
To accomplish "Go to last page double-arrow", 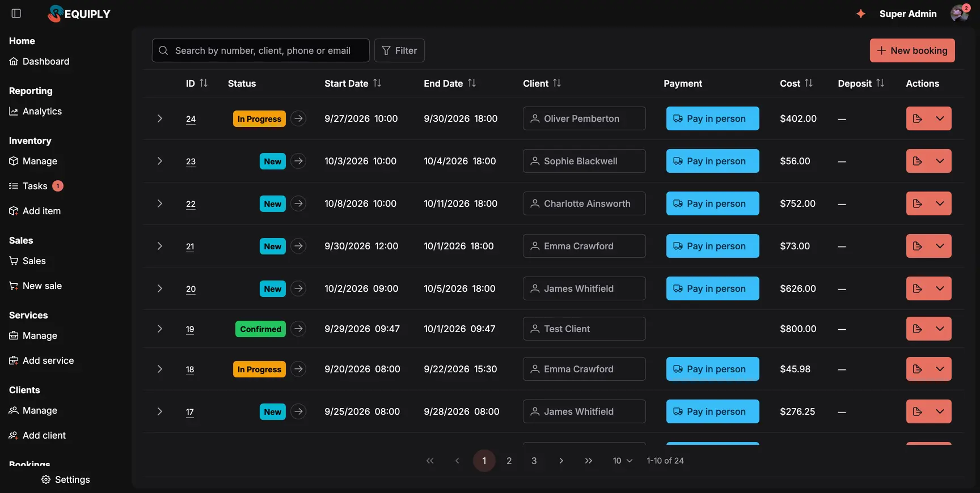I will [589, 461].
